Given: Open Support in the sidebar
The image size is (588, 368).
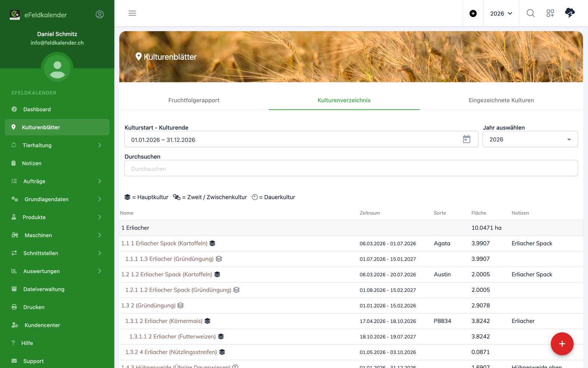Looking at the screenshot, I should tap(57, 361).
